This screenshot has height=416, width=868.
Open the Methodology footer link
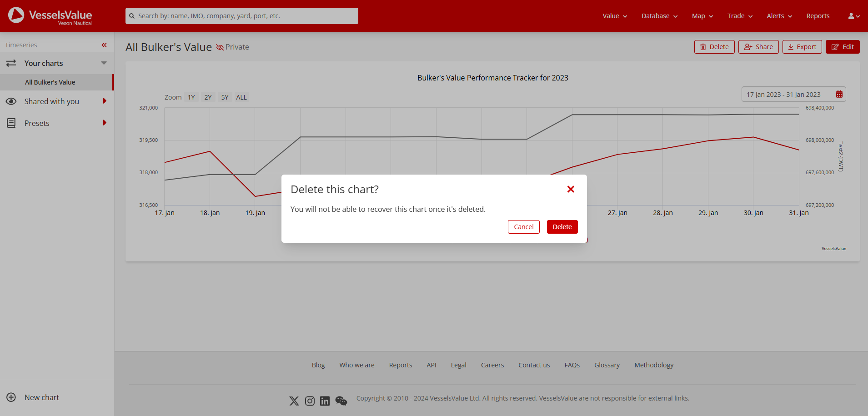[653, 365]
